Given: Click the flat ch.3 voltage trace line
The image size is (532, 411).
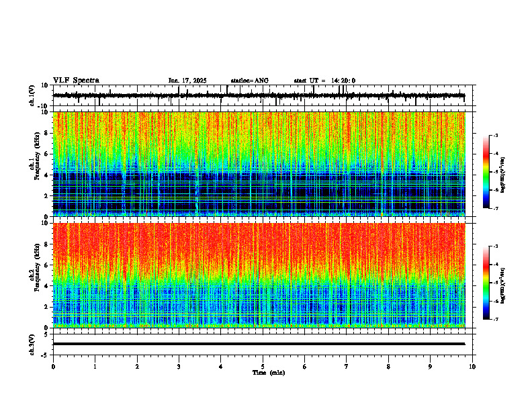Looking at the screenshot, I should click(259, 344).
